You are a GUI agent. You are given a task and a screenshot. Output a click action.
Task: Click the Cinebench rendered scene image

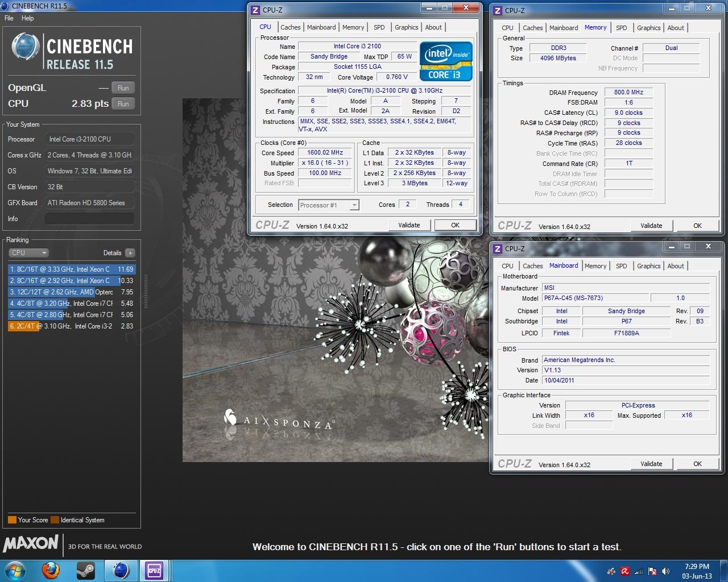pyautogui.click(x=336, y=280)
